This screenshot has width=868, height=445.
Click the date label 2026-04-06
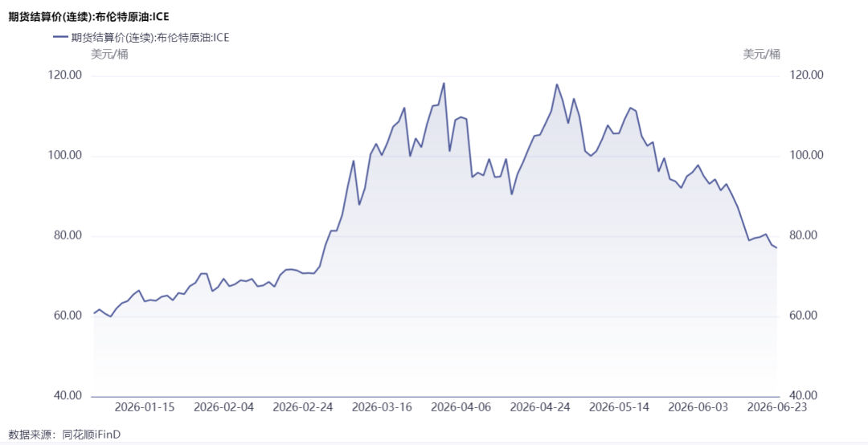click(461, 408)
